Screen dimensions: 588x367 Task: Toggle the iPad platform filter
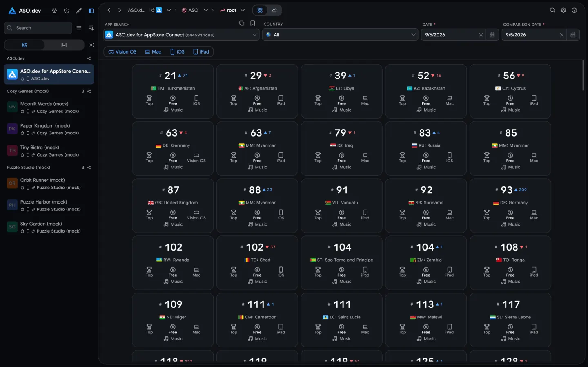201,52
